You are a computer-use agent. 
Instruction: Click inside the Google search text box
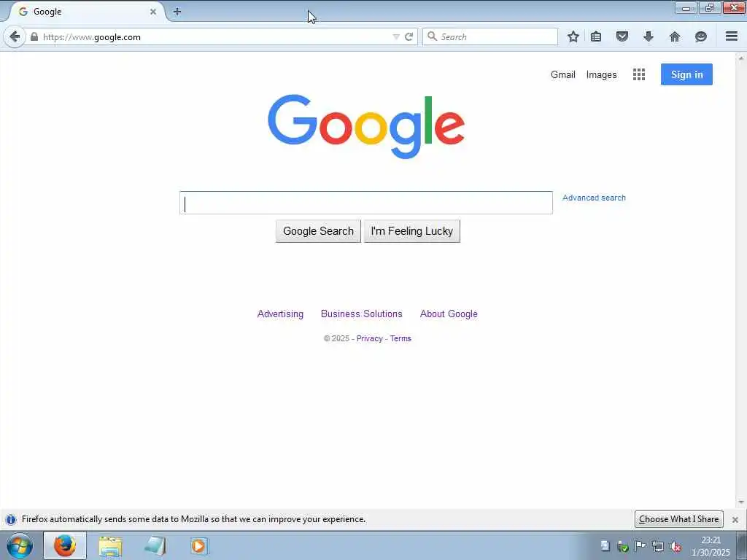(366, 203)
